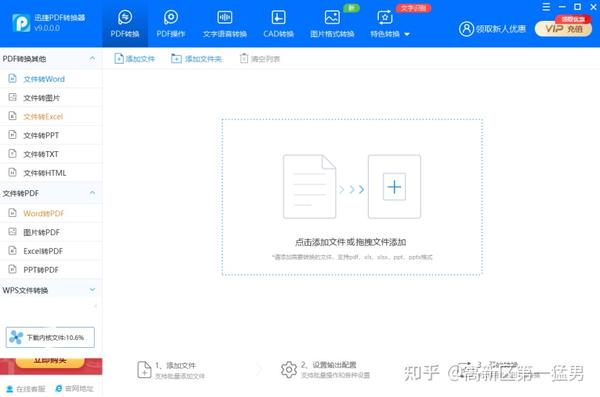The image size is (600, 397).
Task: Open the 在线客服 link
Action: tap(25, 389)
